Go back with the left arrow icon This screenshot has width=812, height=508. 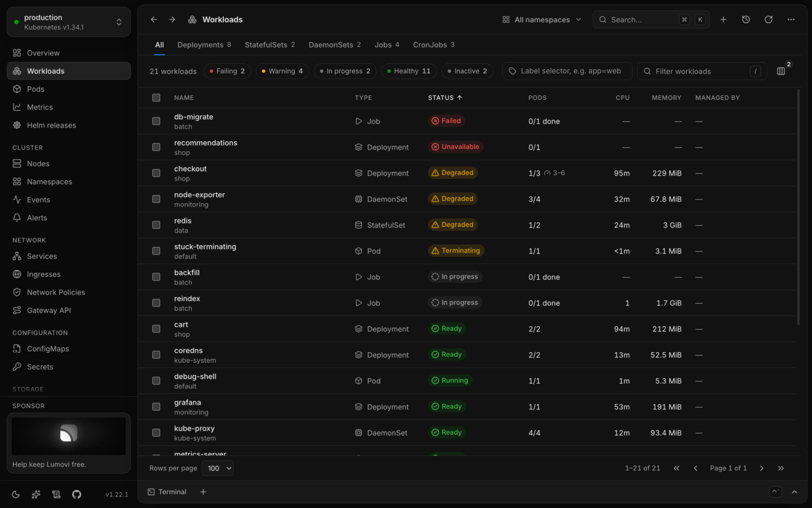(x=154, y=20)
